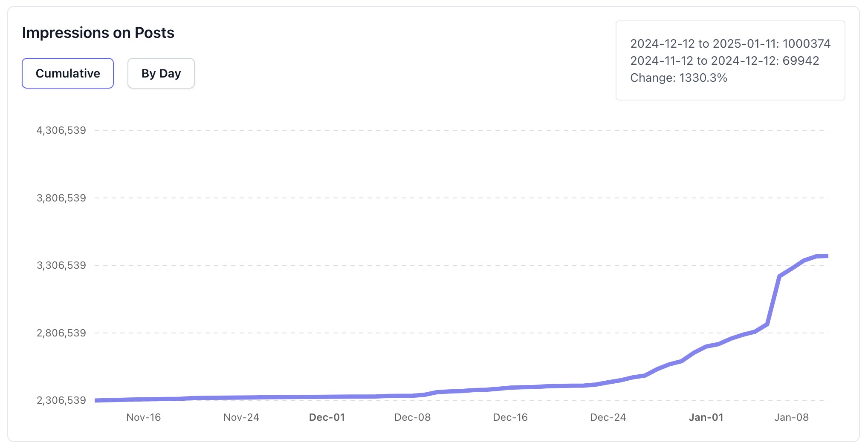Select the bold Jan-01 axis label

click(x=706, y=417)
